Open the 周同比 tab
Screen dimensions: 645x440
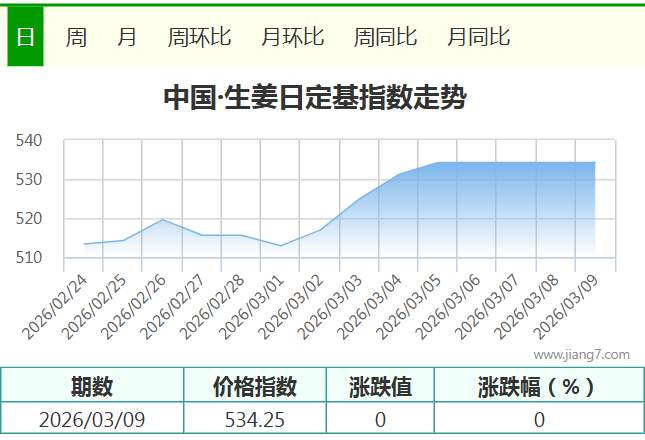tap(385, 38)
